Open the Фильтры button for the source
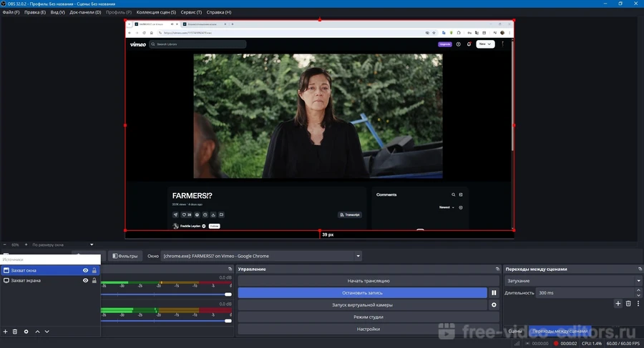644x348 pixels. pos(125,256)
